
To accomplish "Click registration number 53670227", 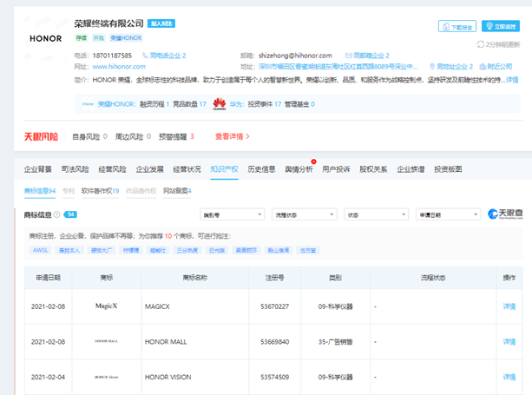I will pos(274,306).
